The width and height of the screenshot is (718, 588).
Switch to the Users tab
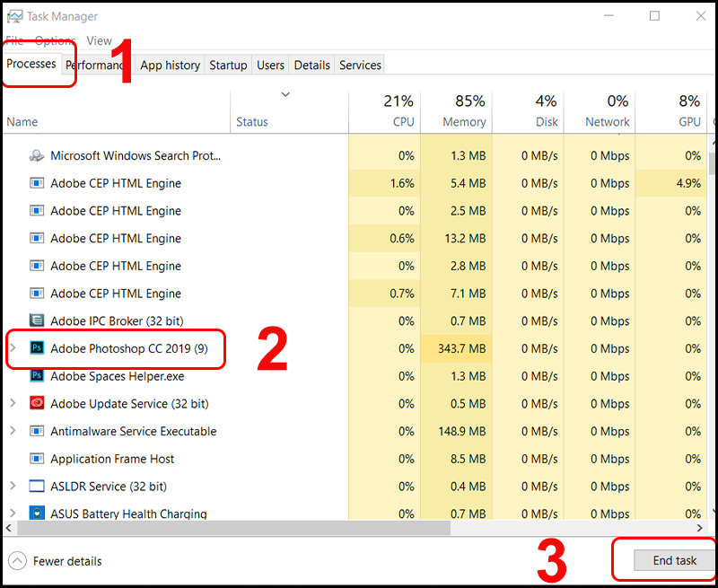(270, 65)
